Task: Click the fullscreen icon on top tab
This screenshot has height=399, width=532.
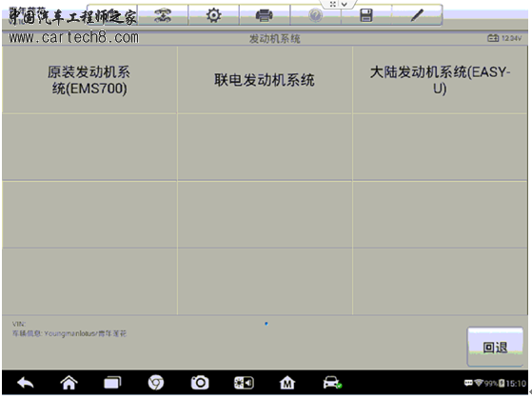Action: [x=333, y=4]
